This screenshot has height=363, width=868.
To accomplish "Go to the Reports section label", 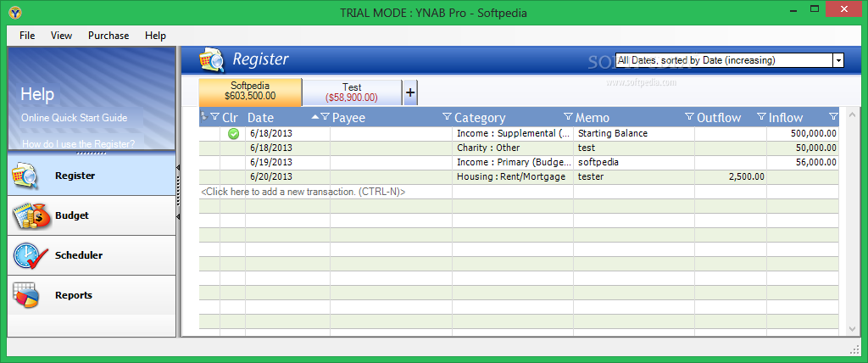I will (x=74, y=295).
